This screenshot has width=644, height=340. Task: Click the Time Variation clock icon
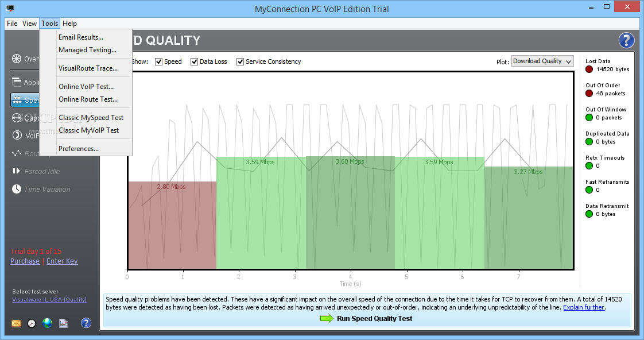click(x=17, y=189)
